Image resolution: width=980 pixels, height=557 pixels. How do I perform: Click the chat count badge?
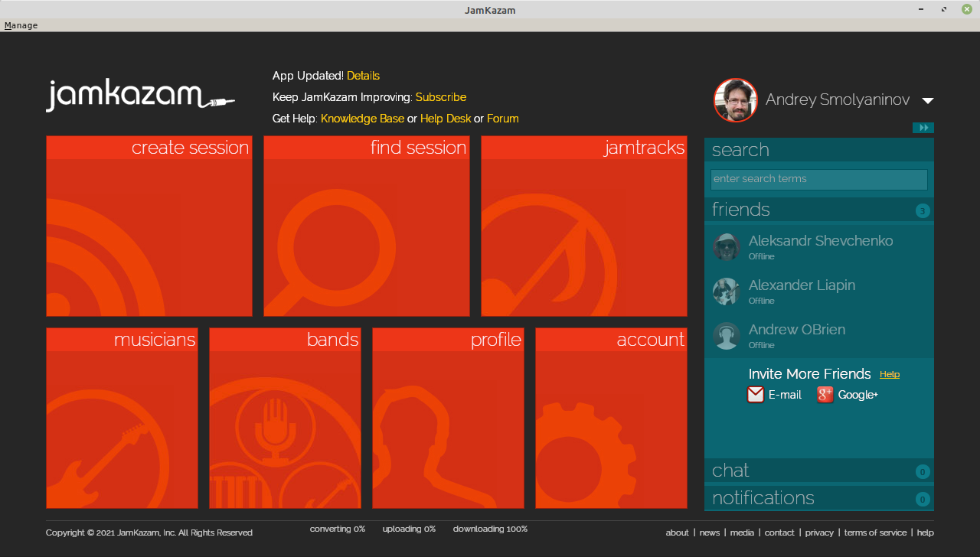(x=923, y=471)
